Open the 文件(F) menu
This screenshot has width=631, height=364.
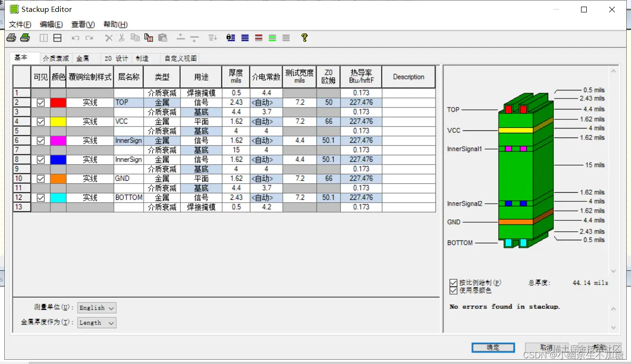click(x=20, y=24)
